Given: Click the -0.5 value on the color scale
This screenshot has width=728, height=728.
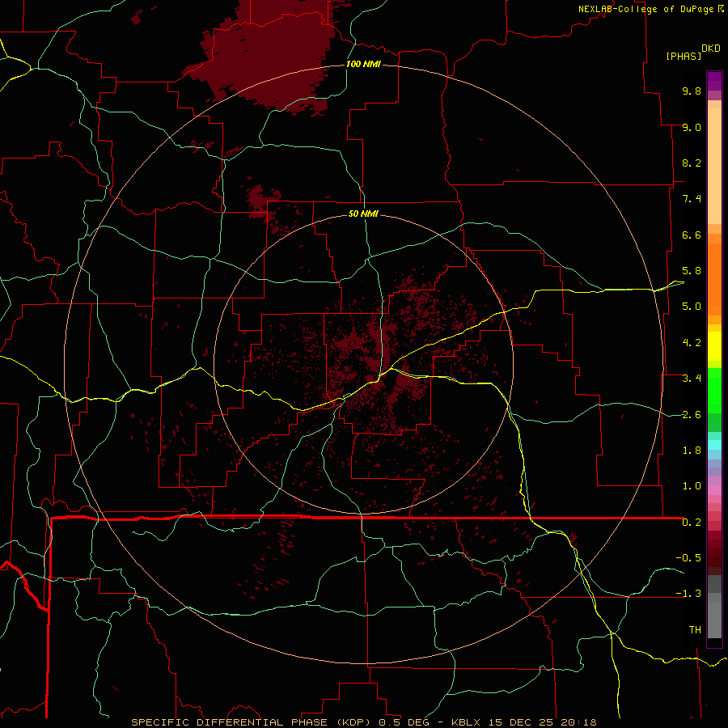Looking at the screenshot, I should pos(688,558).
